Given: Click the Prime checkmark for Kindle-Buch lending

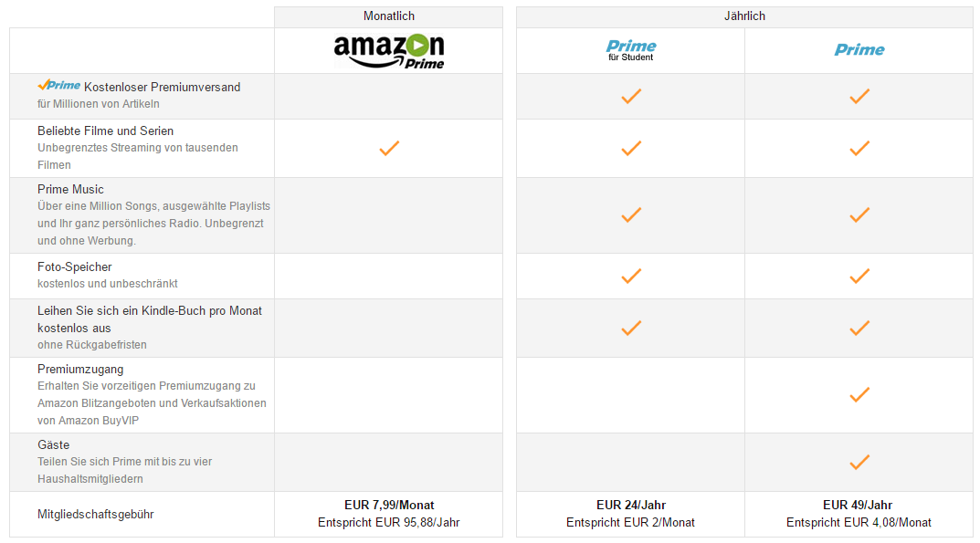Looking at the screenshot, I should click(859, 328).
